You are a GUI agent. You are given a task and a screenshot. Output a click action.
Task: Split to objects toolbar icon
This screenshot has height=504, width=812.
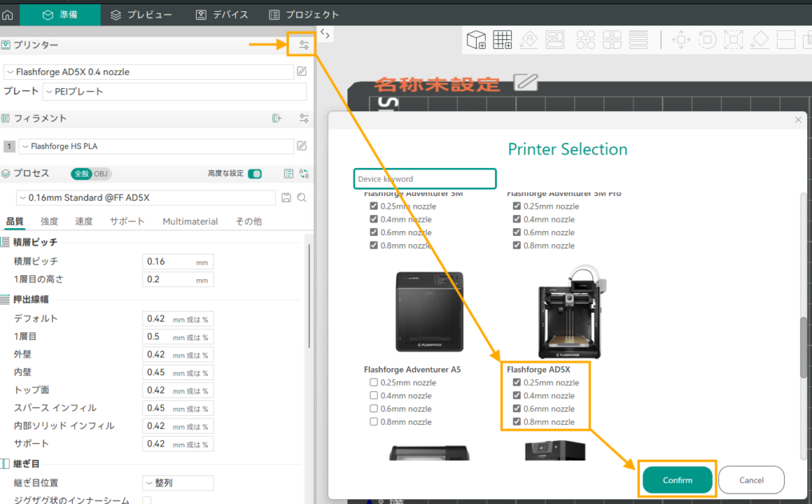click(586, 39)
